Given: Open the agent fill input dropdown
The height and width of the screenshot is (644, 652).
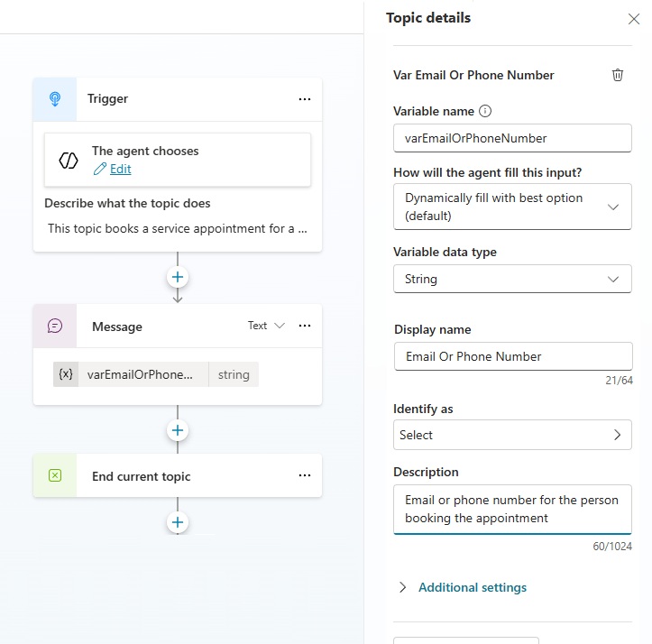Looking at the screenshot, I should tap(512, 206).
